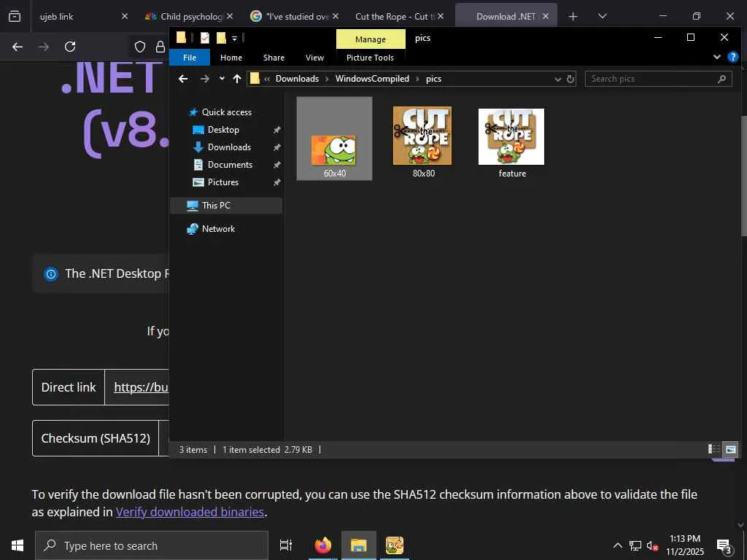Go back in File Explorer
This screenshot has width=747, height=560.
[x=183, y=79]
